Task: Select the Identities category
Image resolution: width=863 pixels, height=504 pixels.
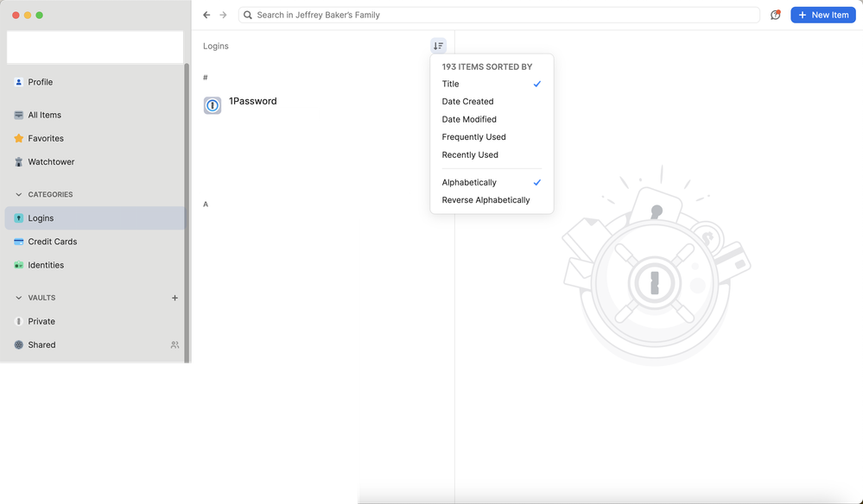Action: click(x=95, y=265)
